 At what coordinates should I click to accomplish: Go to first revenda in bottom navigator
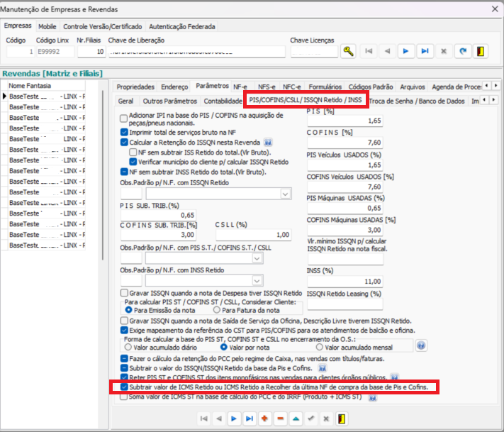click(203, 419)
